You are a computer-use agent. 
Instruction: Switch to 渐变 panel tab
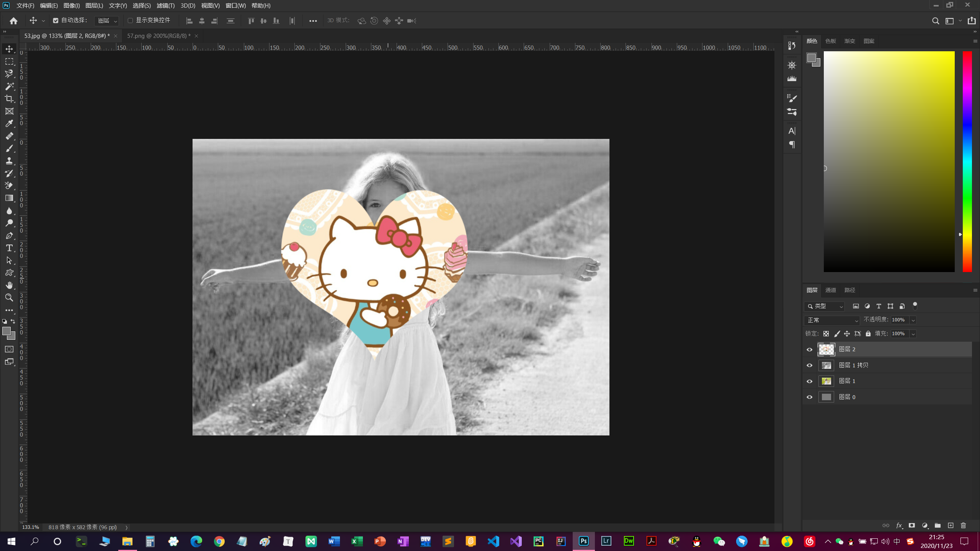click(849, 41)
